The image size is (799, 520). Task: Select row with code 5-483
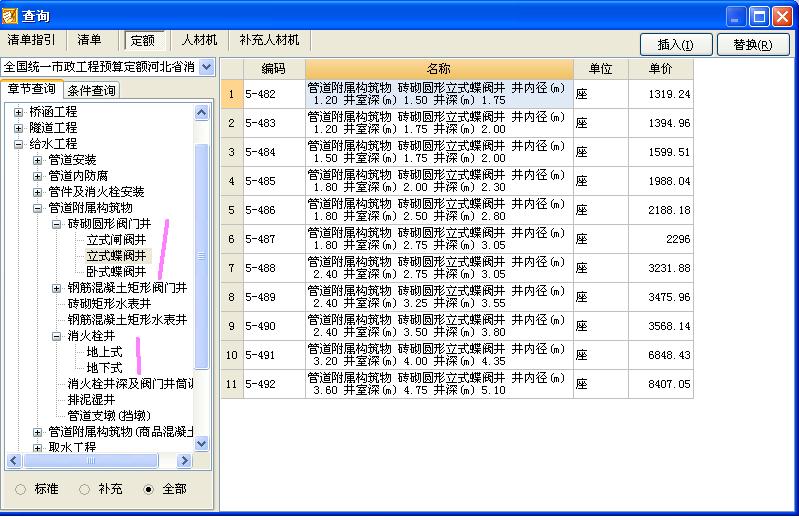457,123
